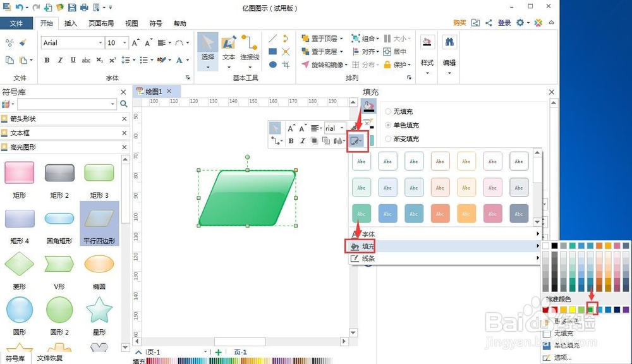Click the Copy icon in the 文件 group
This screenshot has width=632, height=364.
coord(9,60)
